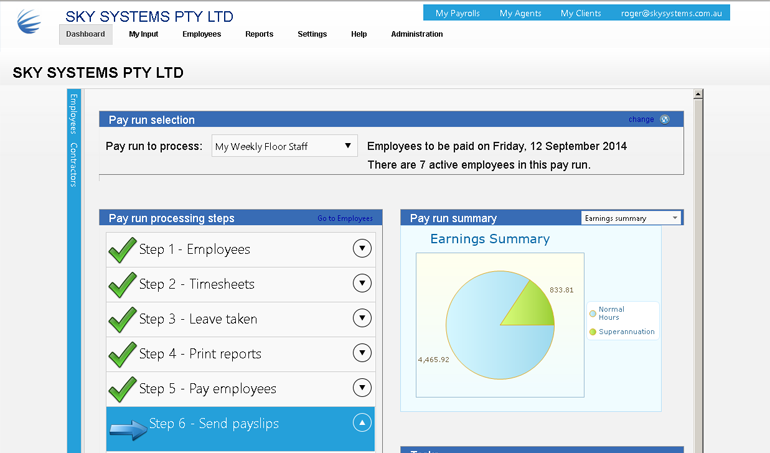
Task: Open the Dashboard menu tab
Action: click(x=85, y=34)
